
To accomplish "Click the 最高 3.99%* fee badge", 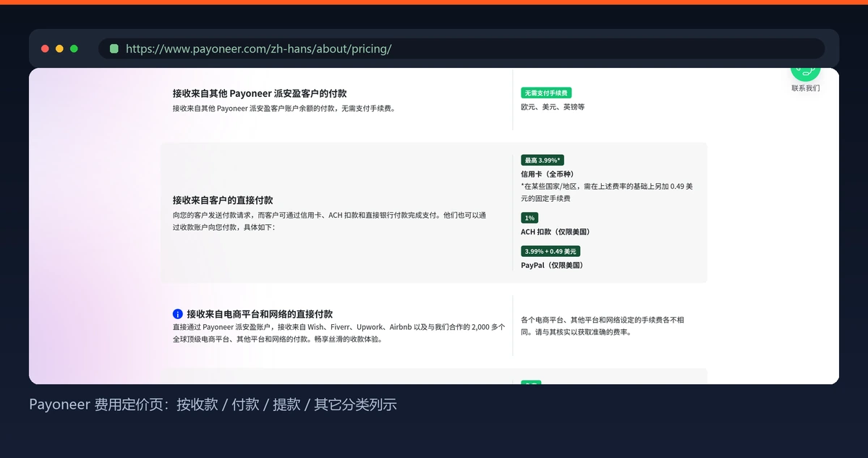I will click(542, 160).
